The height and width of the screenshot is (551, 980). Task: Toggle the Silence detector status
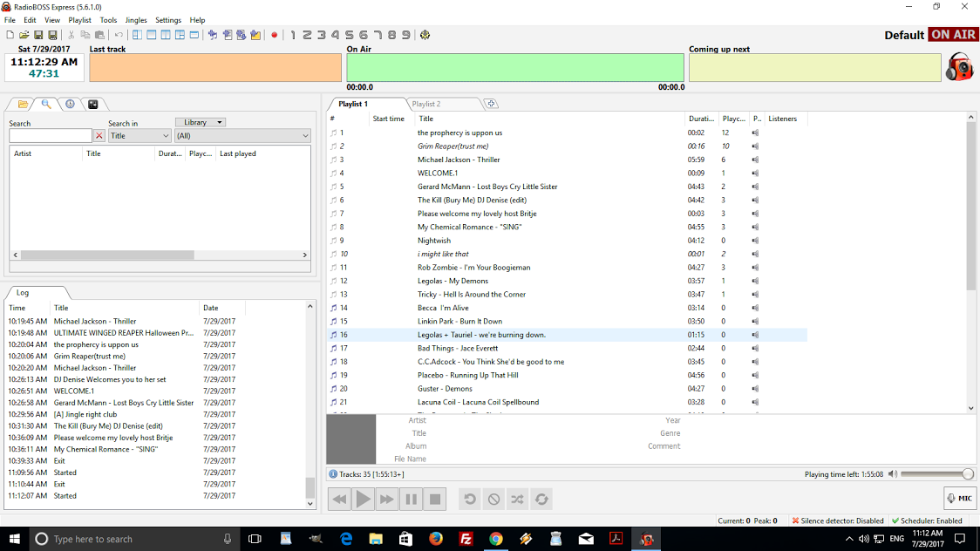(x=838, y=520)
